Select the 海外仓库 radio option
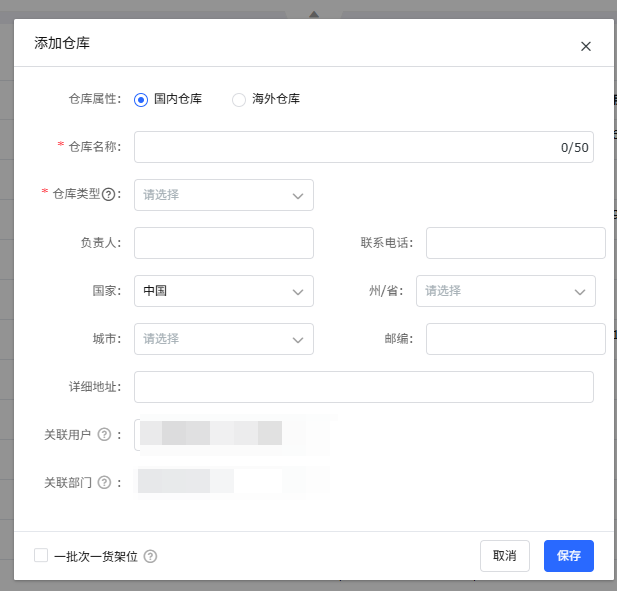Screen dimensions: 617x591 [x=239, y=100]
